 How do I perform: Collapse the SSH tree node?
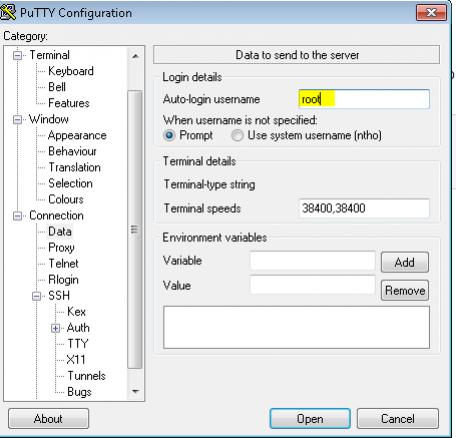pyautogui.click(x=36, y=296)
